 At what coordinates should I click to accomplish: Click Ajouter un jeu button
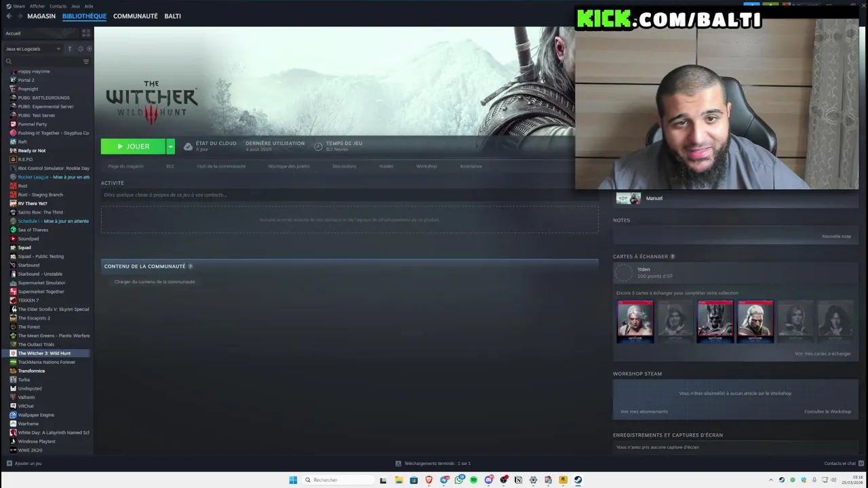coord(24,464)
